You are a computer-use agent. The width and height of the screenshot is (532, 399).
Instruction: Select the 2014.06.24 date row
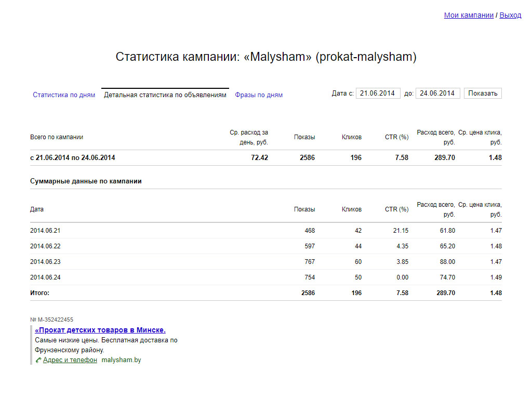click(265, 277)
